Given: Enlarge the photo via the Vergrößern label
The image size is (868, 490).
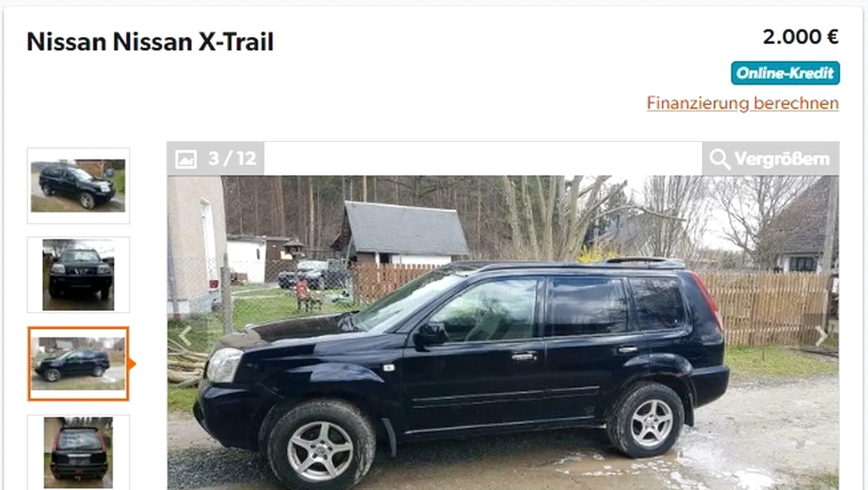Looking at the screenshot, I should (782, 159).
